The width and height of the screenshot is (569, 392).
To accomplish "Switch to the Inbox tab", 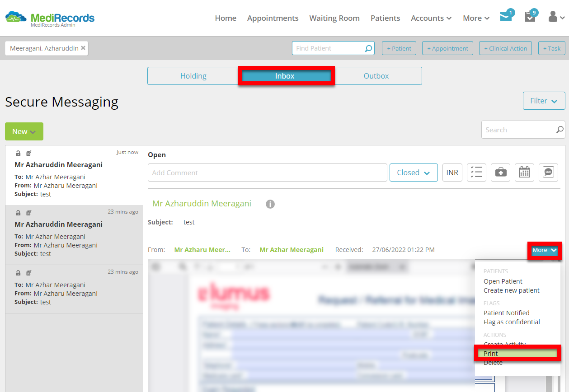I will (285, 76).
